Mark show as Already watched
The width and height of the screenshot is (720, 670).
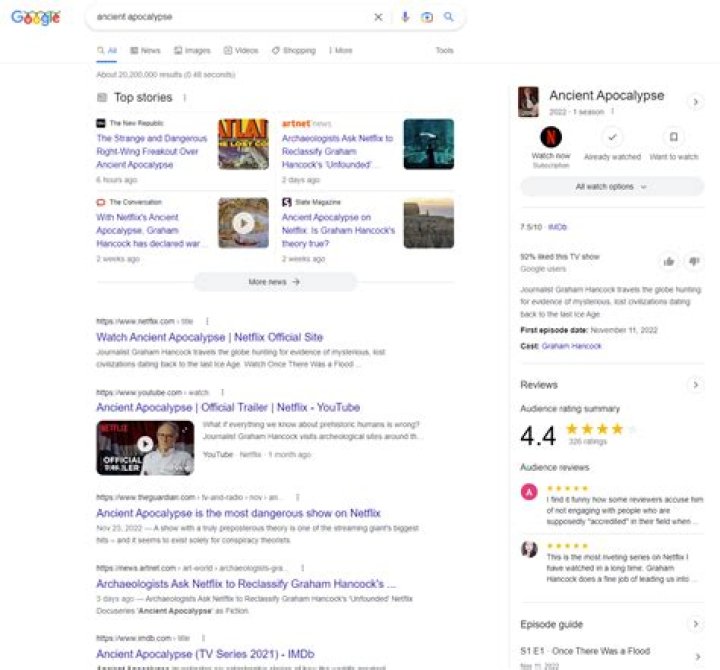tap(612, 138)
